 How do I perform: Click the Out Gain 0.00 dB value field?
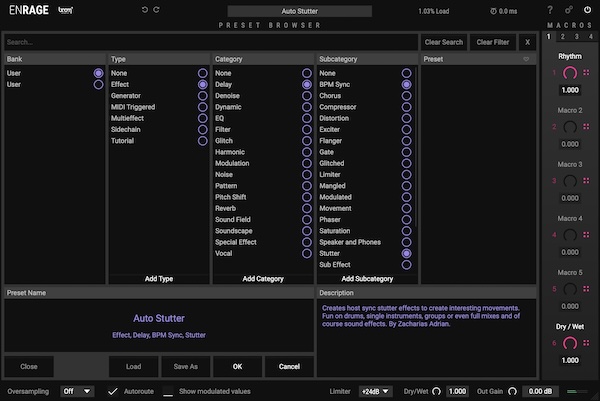540,391
